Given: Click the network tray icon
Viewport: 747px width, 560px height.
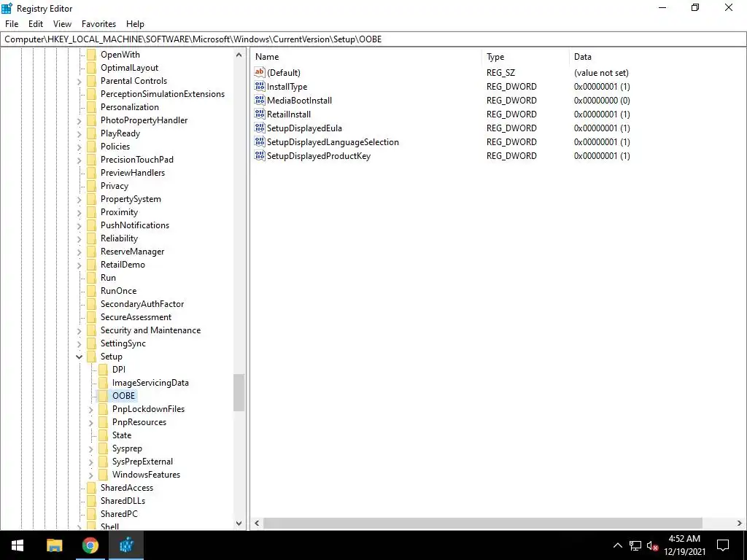Looking at the screenshot, I should click(x=635, y=545).
